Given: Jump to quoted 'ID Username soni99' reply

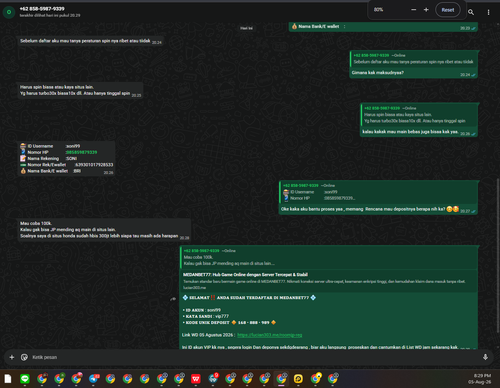Looking at the screenshot, I should pos(378,192).
